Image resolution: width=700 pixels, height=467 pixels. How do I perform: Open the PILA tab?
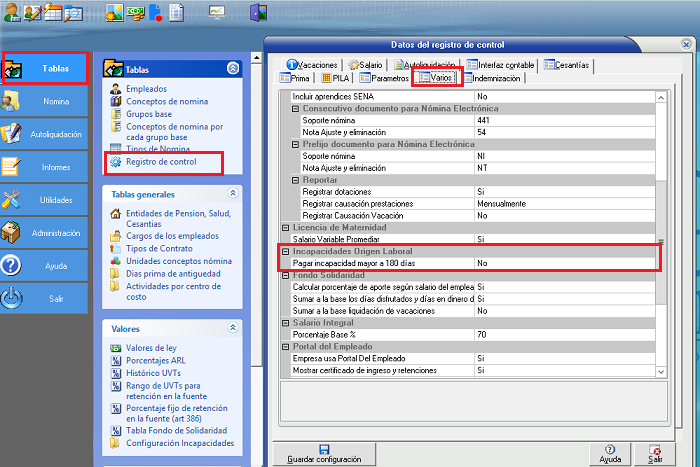(x=335, y=77)
